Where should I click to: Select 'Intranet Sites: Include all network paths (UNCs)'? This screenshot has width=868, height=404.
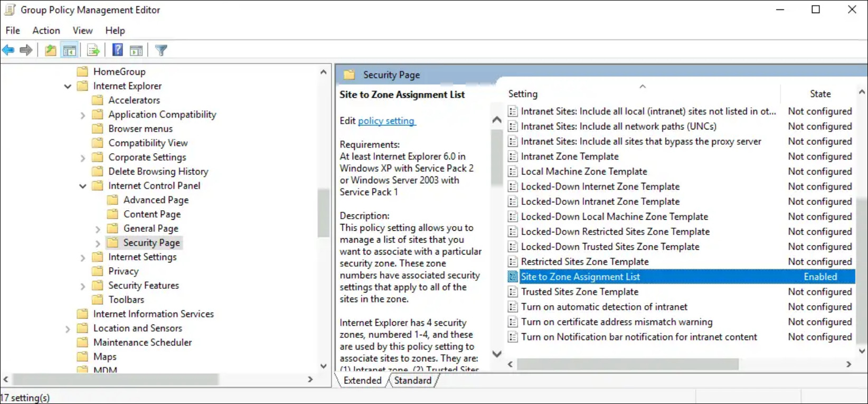point(619,126)
